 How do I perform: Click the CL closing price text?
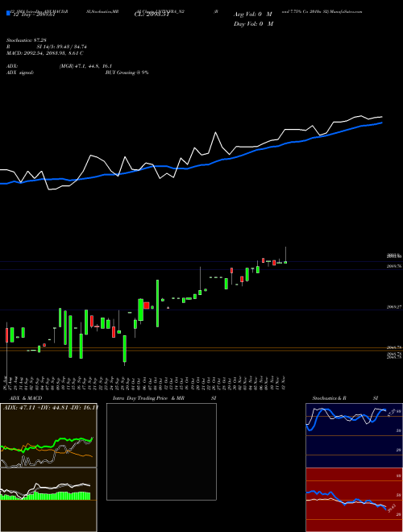[152, 15]
